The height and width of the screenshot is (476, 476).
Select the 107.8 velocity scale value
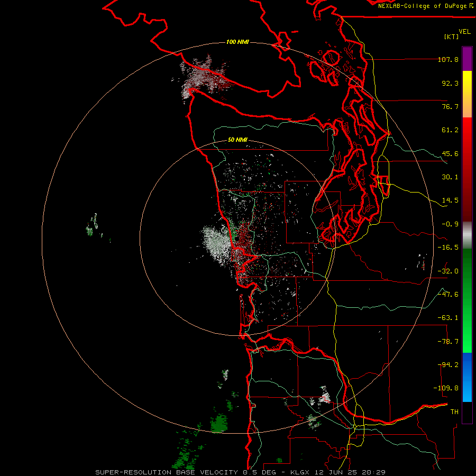coord(448,59)
